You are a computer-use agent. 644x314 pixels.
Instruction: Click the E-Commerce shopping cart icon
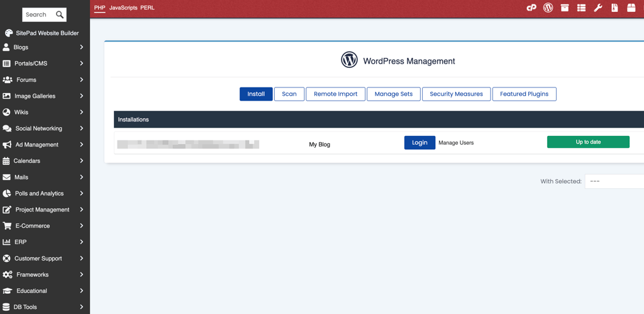pyautogui.click(x=6, y=226)
